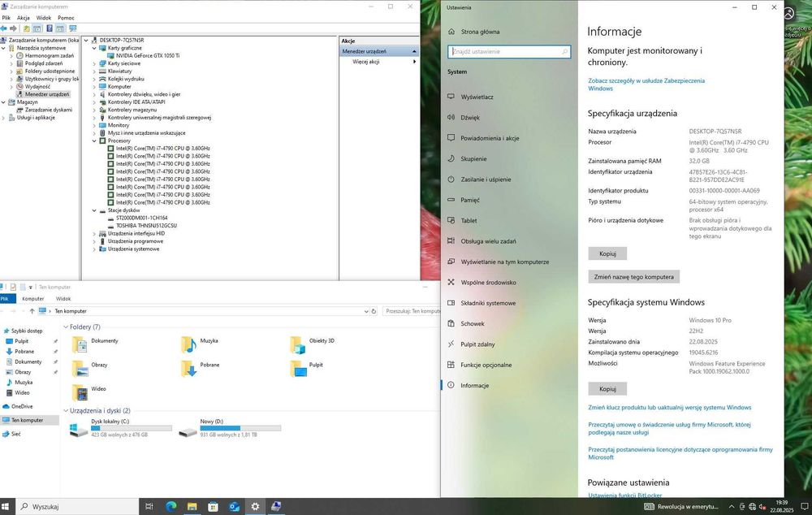Image resolution: width=812 pixels, height=515 pixels.
Task: Collapse the Foldery (7) group in Explorer
Action: [66, 327]
